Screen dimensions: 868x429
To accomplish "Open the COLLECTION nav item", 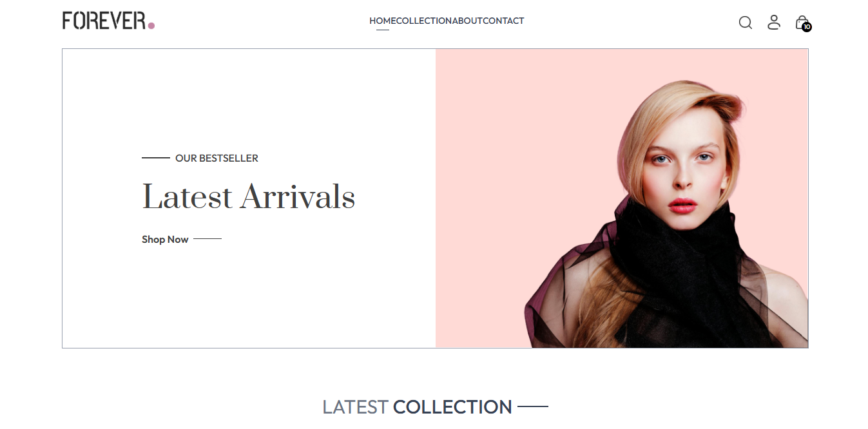I will click(423, 21).
